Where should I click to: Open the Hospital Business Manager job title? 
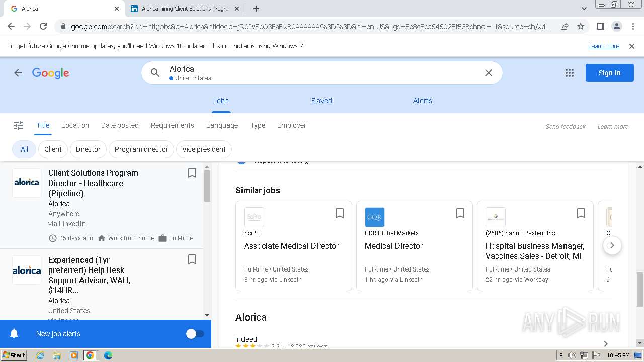tap(535, 251)
